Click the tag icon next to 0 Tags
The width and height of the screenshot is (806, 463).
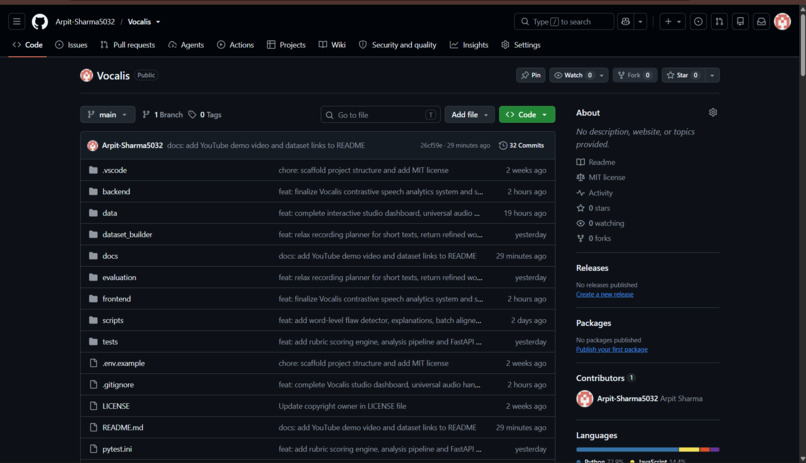point(192,115)
